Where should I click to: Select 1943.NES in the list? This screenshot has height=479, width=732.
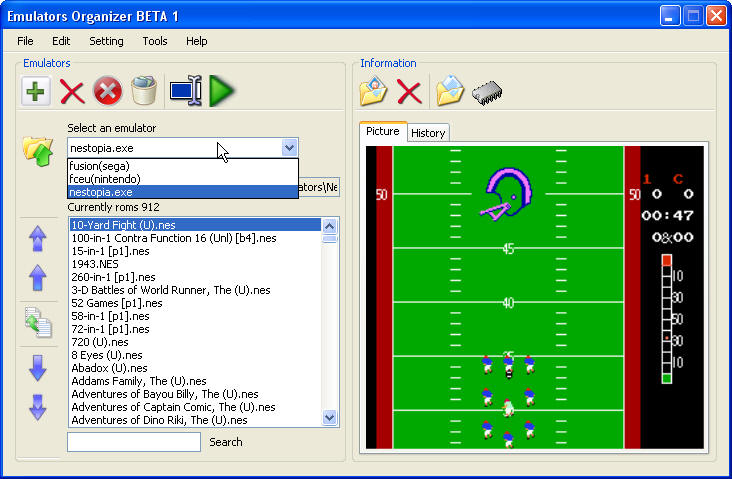click(195, 264)
